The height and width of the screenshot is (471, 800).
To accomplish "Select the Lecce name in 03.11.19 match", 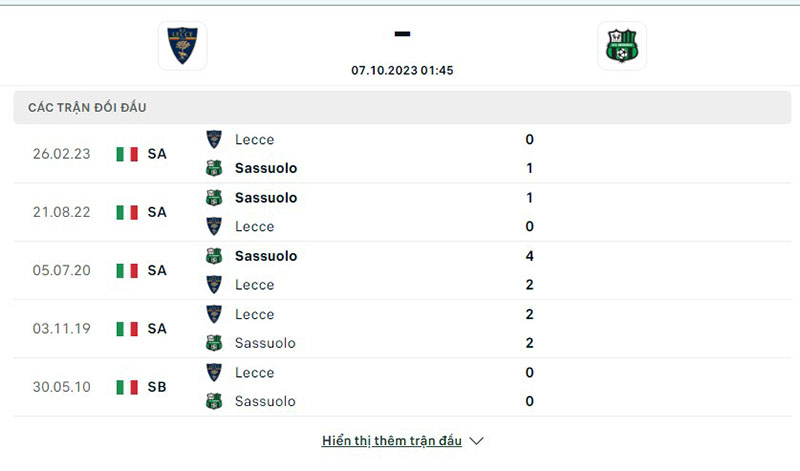I will click(x=255, y=314).
